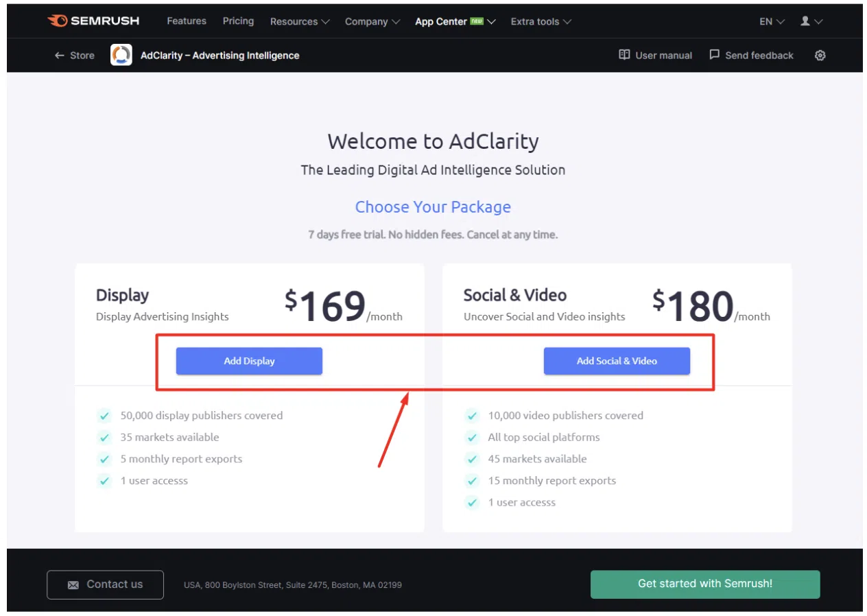Click the user profile icon

coord(806,21)
